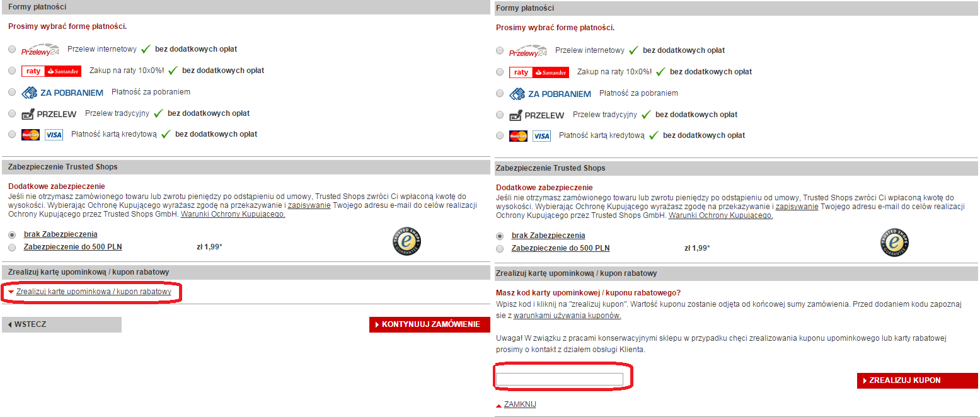Viewport: 980px width, 417px height.
Task: Expand Zrealizuj kartę upominkową / kupon rabatowy link
Action: click(x=94, y=292)
